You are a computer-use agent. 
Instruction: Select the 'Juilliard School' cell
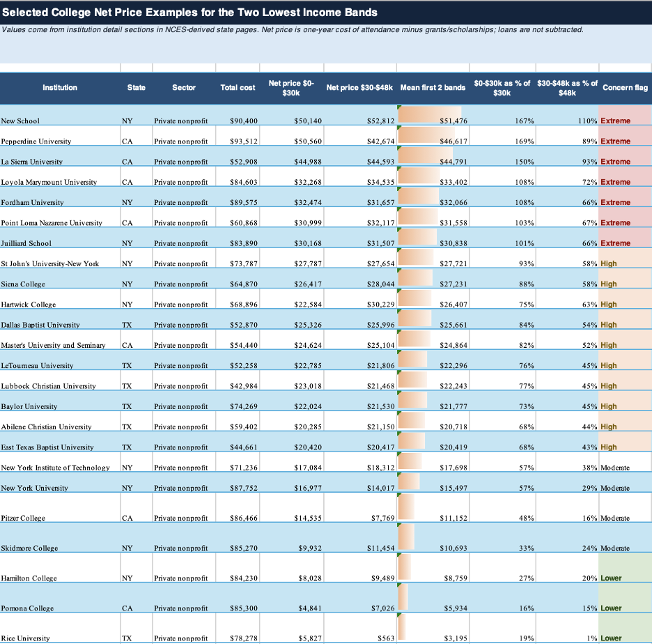[60, 238]
